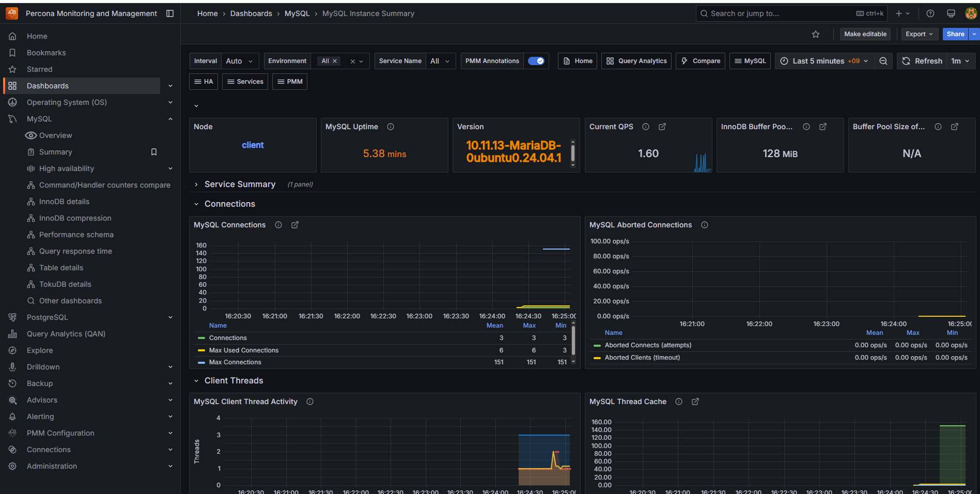This screenshot has width=980, height=494.
Task: Show MySQL Client Thread Activity info icon
Action: (x=310, y=402)
